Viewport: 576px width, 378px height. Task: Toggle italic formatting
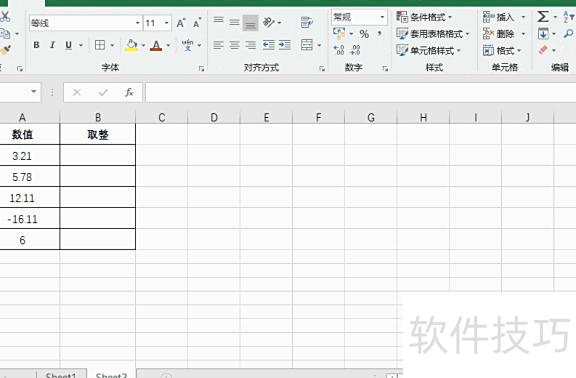pyautogui.click(x=52, y=45)
